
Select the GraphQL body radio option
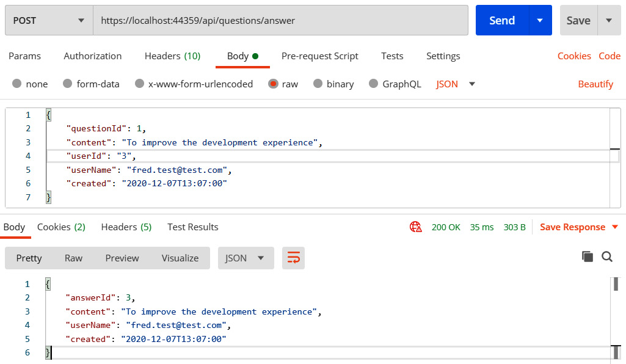click(x=374, y=84)
